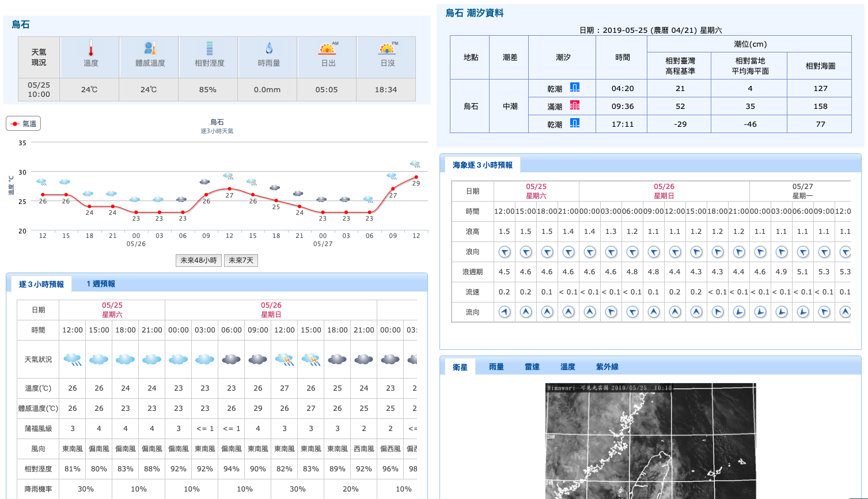Image resolution: width=868 pixels, height=499 pixels.
Task: Click the Himawari satellite cloud image
Action: [x=651, y=441]
